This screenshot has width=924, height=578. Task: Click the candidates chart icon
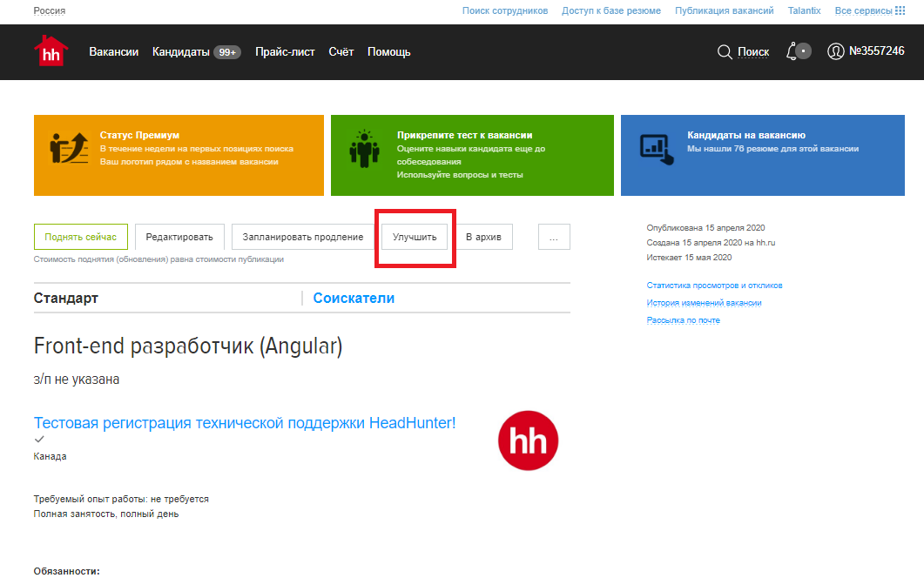click(x=657, y=150)
